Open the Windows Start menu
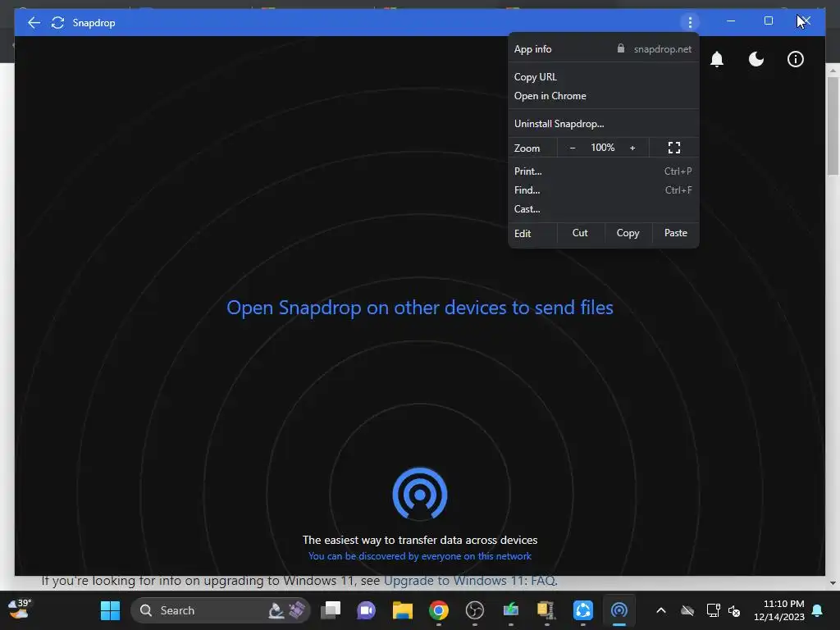Screen dimensions: 840x630 click(111, 610)
